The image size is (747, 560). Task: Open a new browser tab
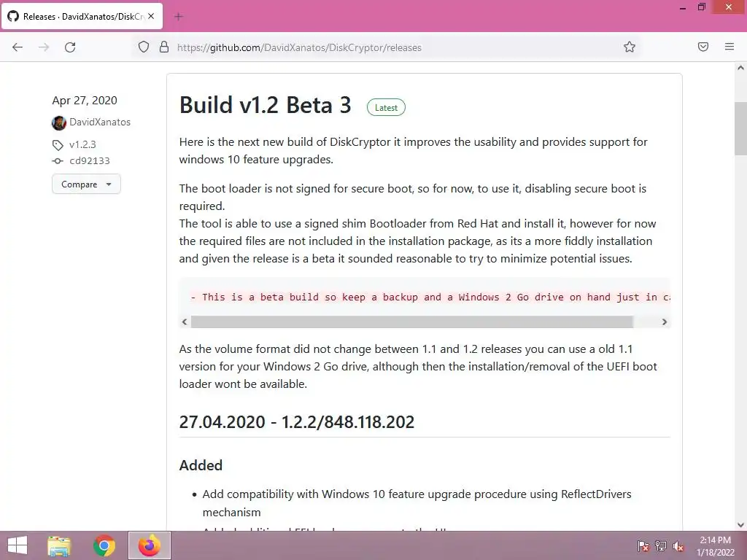179,17
